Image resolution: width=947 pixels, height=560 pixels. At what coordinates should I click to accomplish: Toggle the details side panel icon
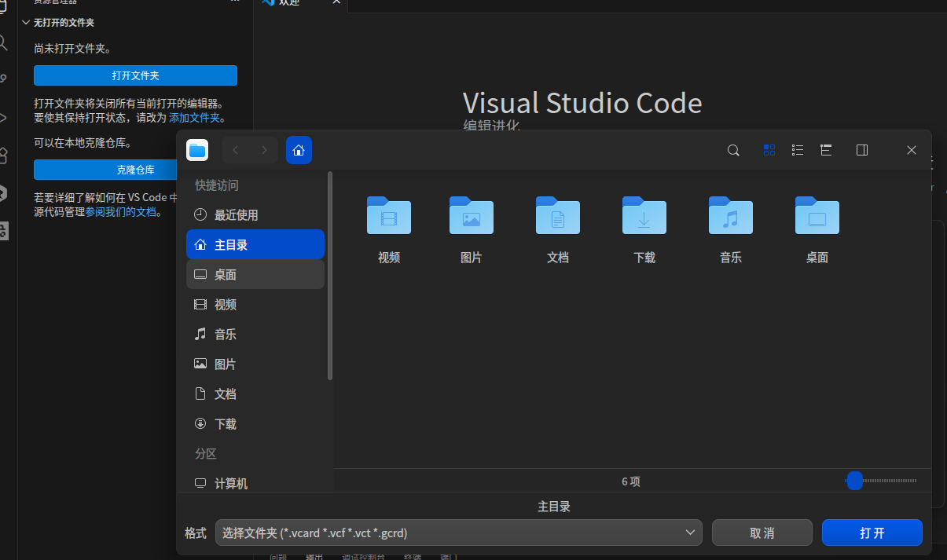pyautogui.click(x=862, y=150)
